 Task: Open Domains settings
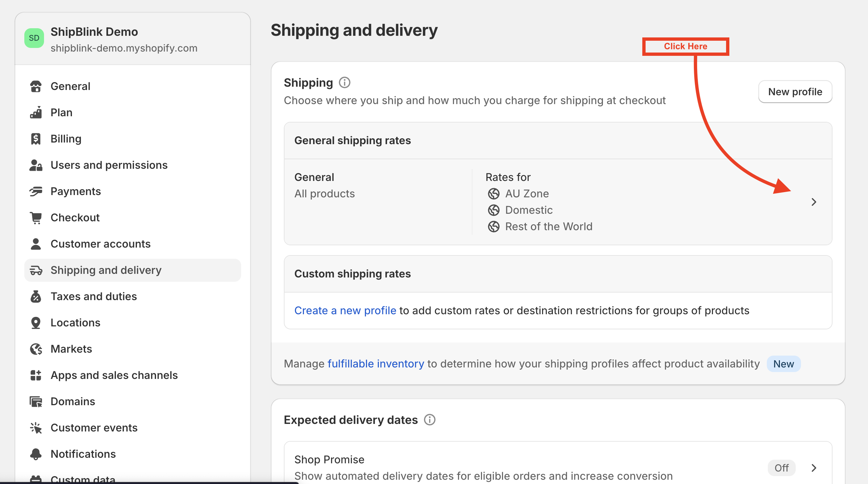pos(132,402)
